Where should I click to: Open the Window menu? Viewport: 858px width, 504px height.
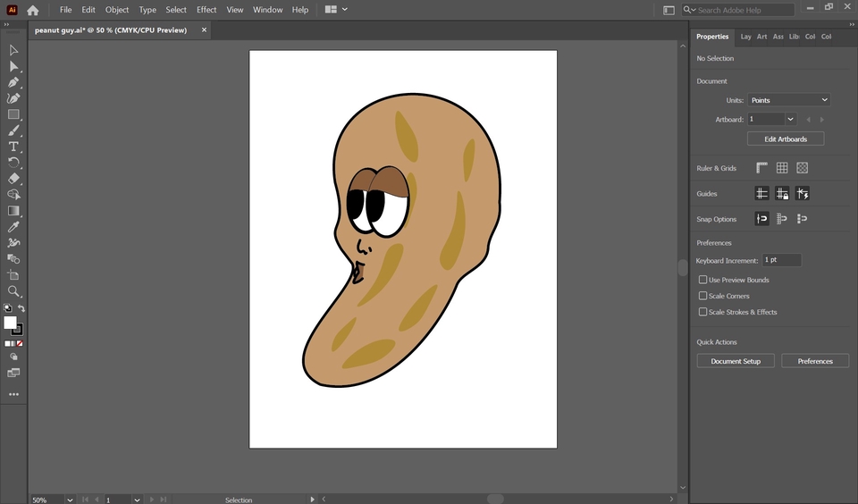point(267,10)
